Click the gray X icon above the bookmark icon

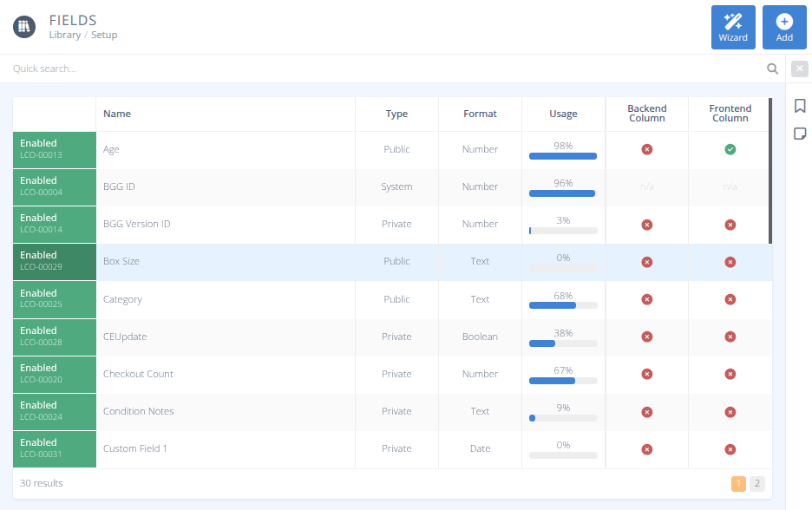click(799, 68)
